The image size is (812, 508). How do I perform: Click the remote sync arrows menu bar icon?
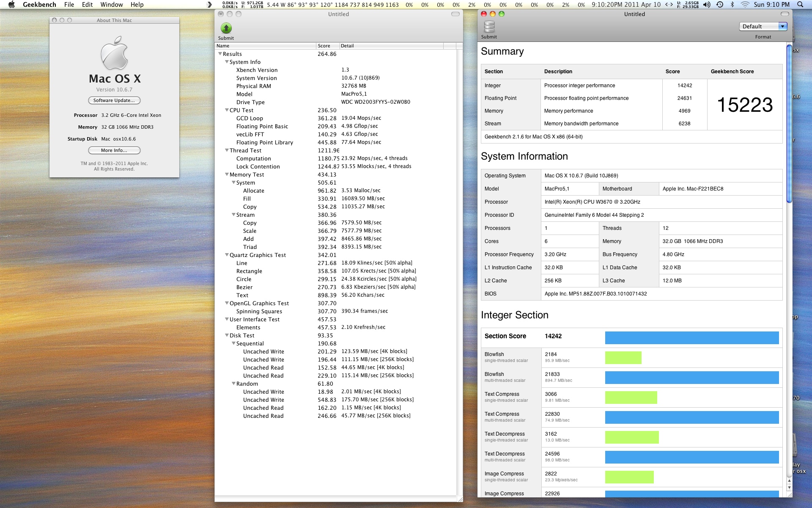tap(669, 5)
